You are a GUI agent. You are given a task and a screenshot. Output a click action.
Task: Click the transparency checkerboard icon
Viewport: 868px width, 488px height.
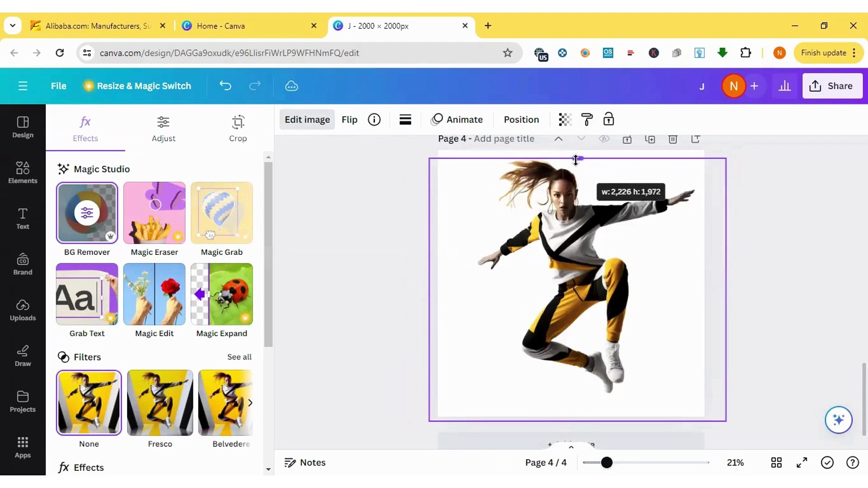tap(565, 119)
